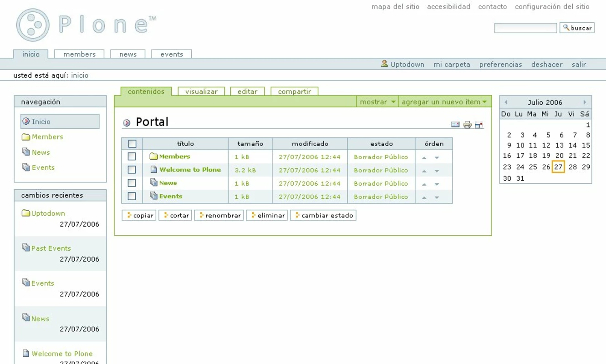Open News in the navigation panel

pos(41,152)
